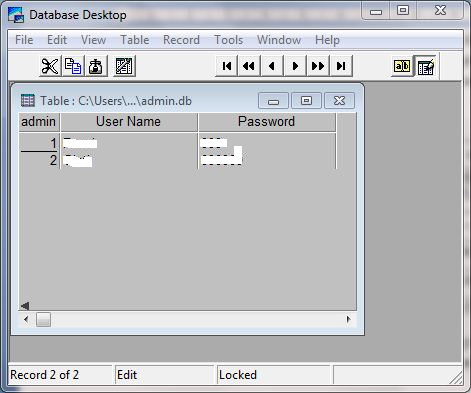This screenshot has width=471, height=393.
Task: Jump to the first record
Action: click(x=227, y=66)
